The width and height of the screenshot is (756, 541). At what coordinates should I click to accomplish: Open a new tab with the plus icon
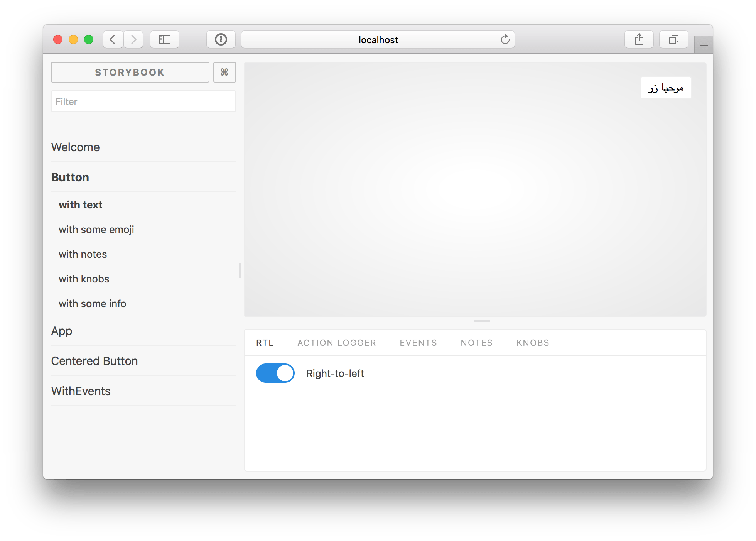point(704,44)
